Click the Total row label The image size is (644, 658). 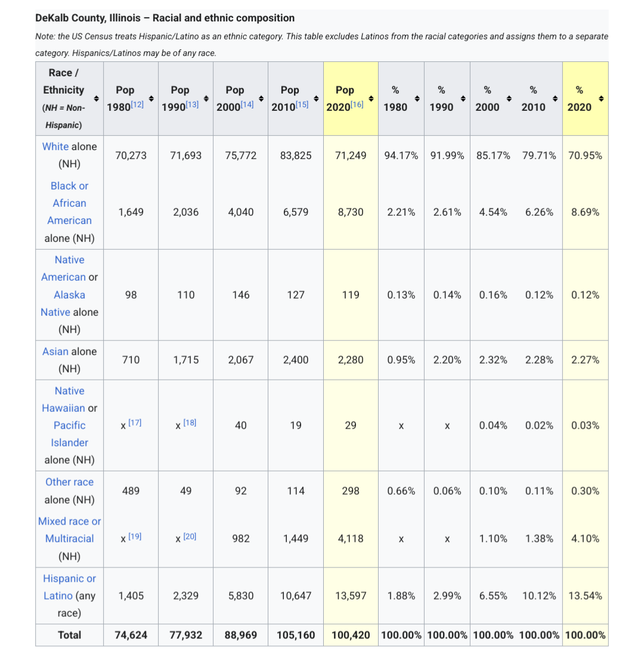[x=69, y=635]
